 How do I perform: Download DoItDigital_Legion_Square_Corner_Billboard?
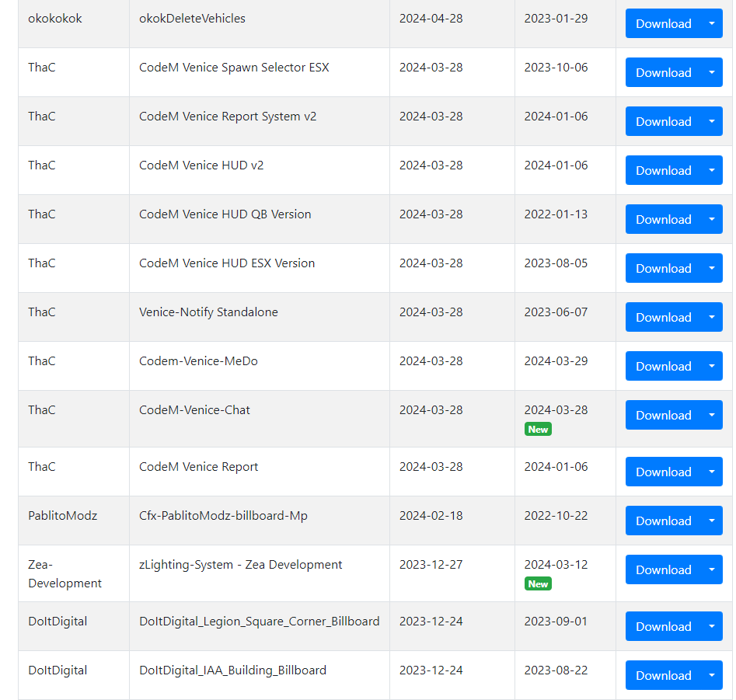(663, 626)
